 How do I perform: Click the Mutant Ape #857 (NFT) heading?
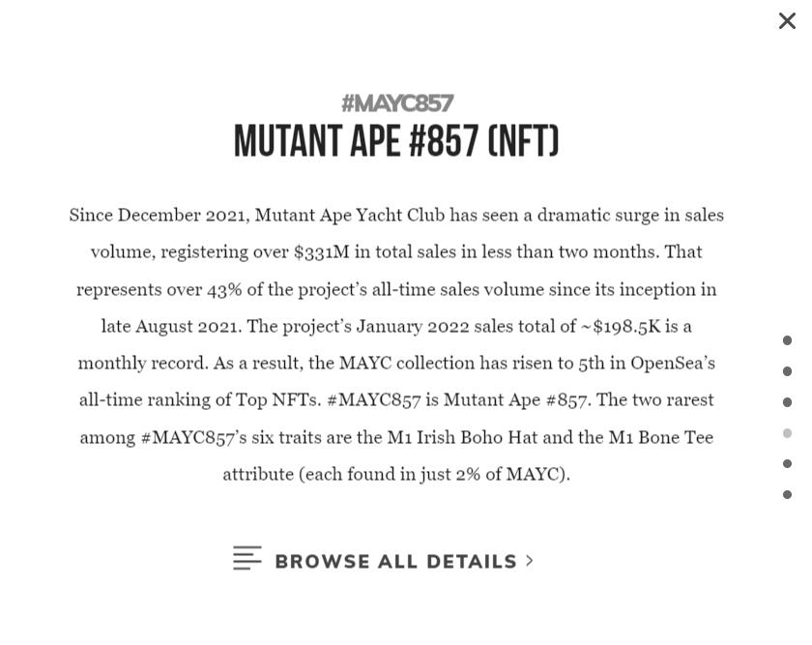click(396, 141)
